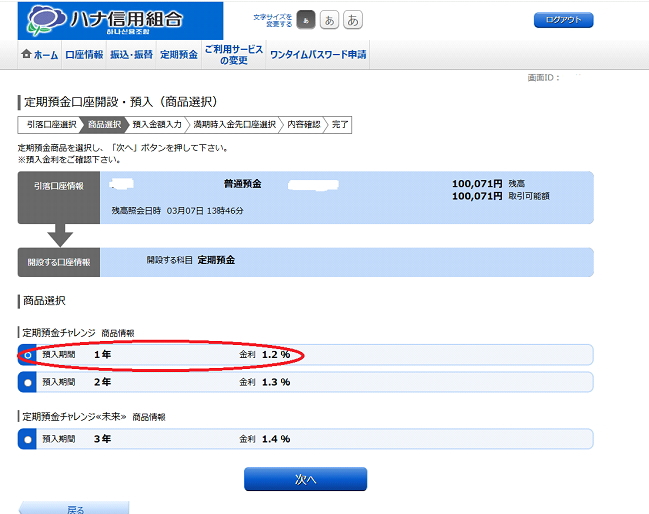Select the 1年 deposit period radio button

click(x=28, y=355)
